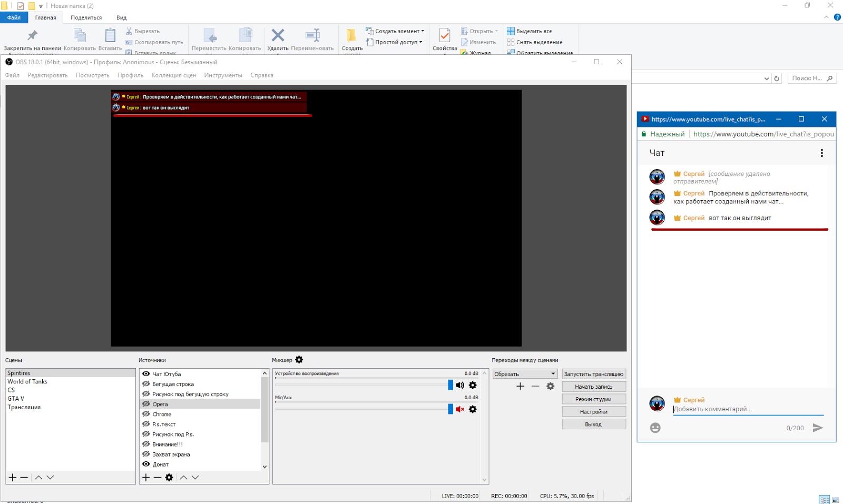The image size is (843, 504).
Task: Click the Устройство воспроизведения volume slider handle
Action: 450,386
